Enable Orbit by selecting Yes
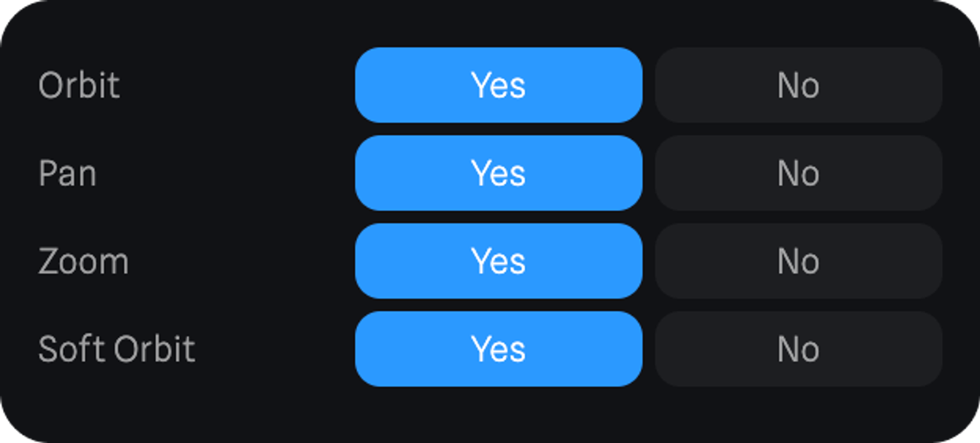The width and height of the screenshot is (980, 443). [498, 85]
